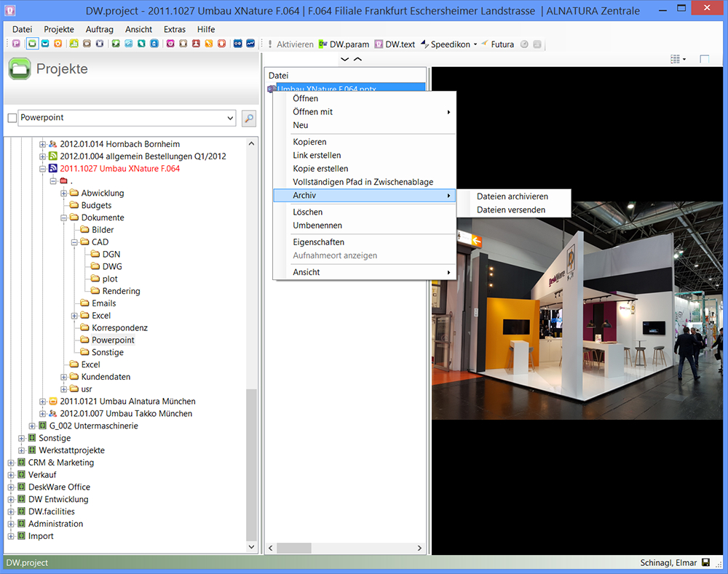Screen dimensions: 728x574
Task: Collapse the CAD folder tree node
Action: [74, 242]
